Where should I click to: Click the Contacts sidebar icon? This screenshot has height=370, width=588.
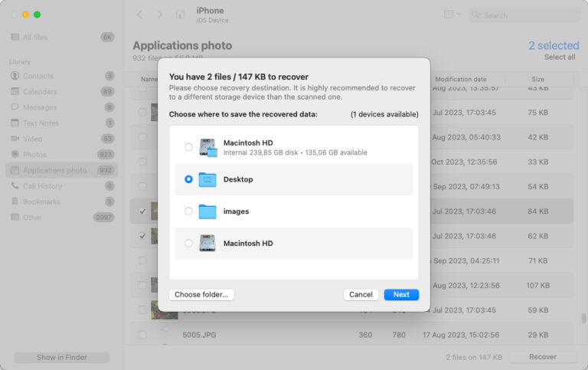tap(15, 76)
